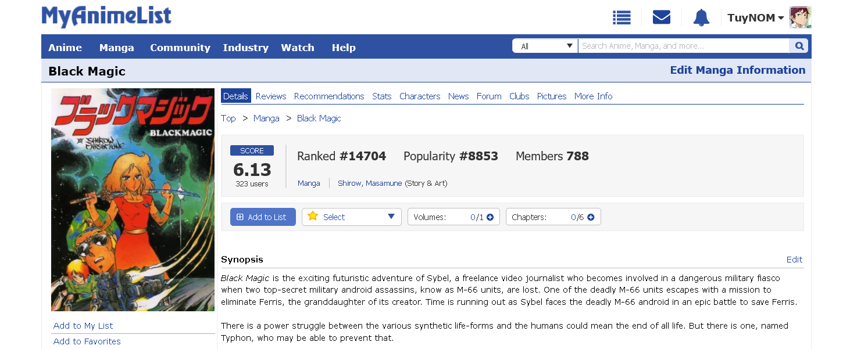Focus the Search Anime, Manga field
Screen dimensions: 868x349
(x=684, y=46)
